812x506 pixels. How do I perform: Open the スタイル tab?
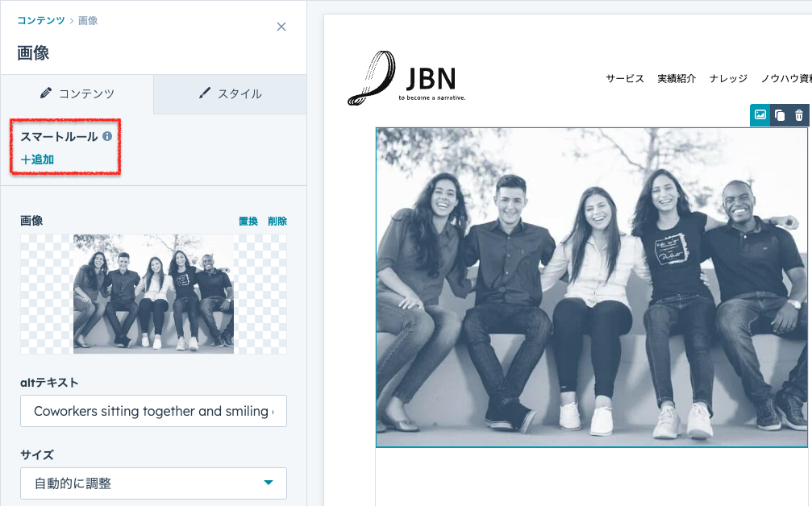[230, 93]
